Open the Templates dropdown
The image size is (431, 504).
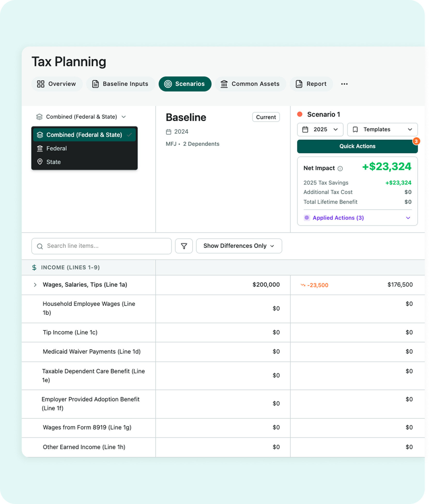382,129
